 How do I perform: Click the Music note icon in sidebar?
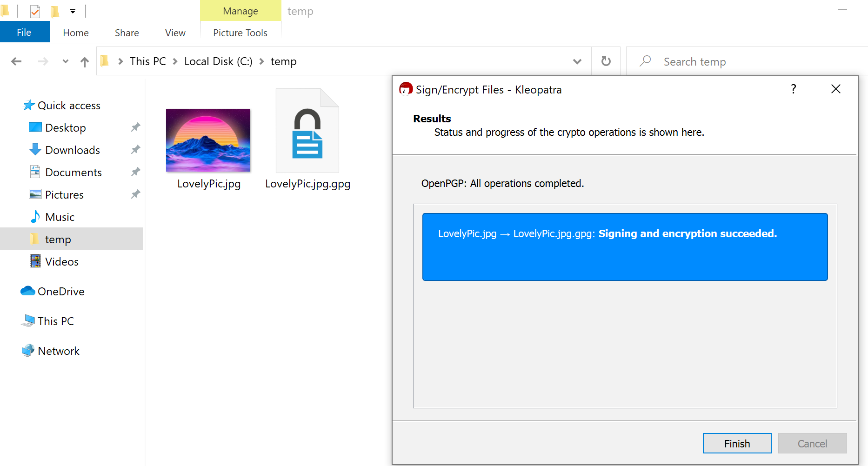pos(35,216)
